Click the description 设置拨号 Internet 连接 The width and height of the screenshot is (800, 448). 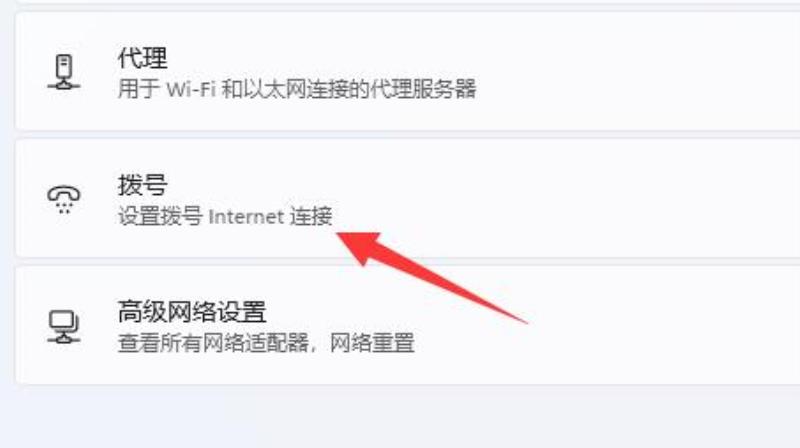tap(225, 216)
